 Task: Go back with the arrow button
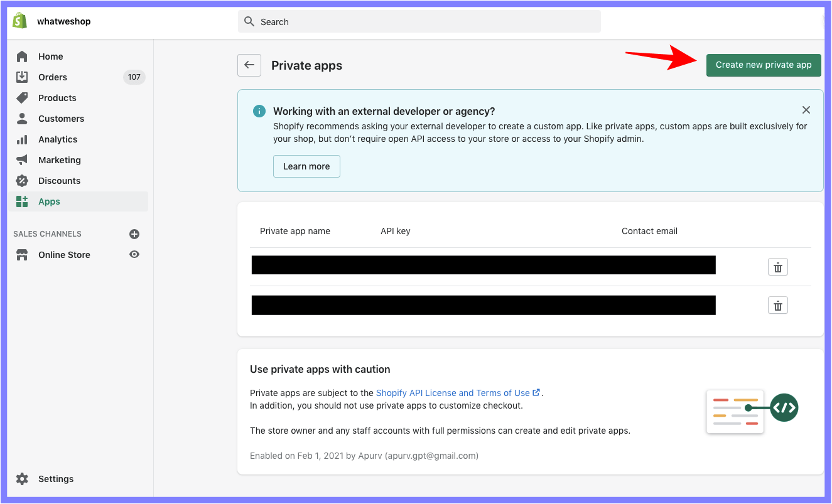[x=249, y=65]
